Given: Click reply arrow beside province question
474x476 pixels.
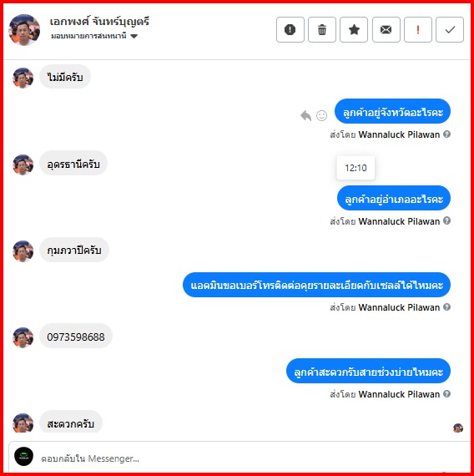Looking at the screenshot, I should click(306, 115).
